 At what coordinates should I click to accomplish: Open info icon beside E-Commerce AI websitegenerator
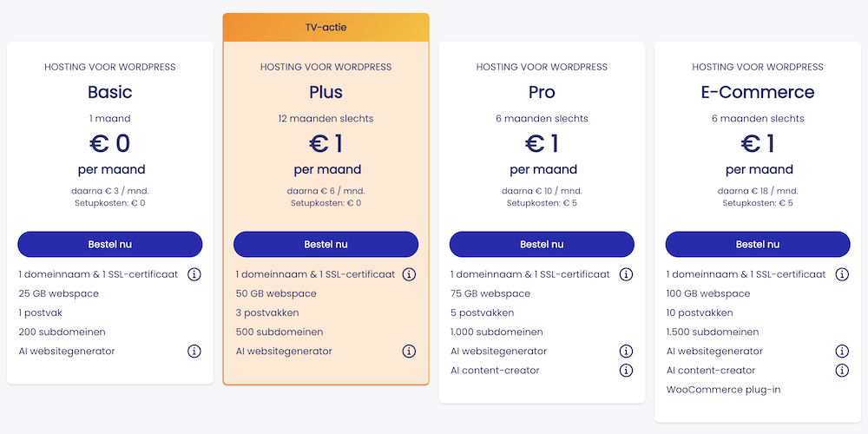tap(842, 352)
